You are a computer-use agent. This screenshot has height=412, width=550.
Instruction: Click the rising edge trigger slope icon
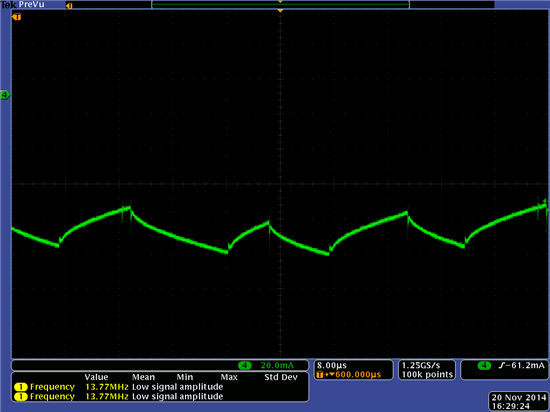pyautogui.click(x=502, y=366)
